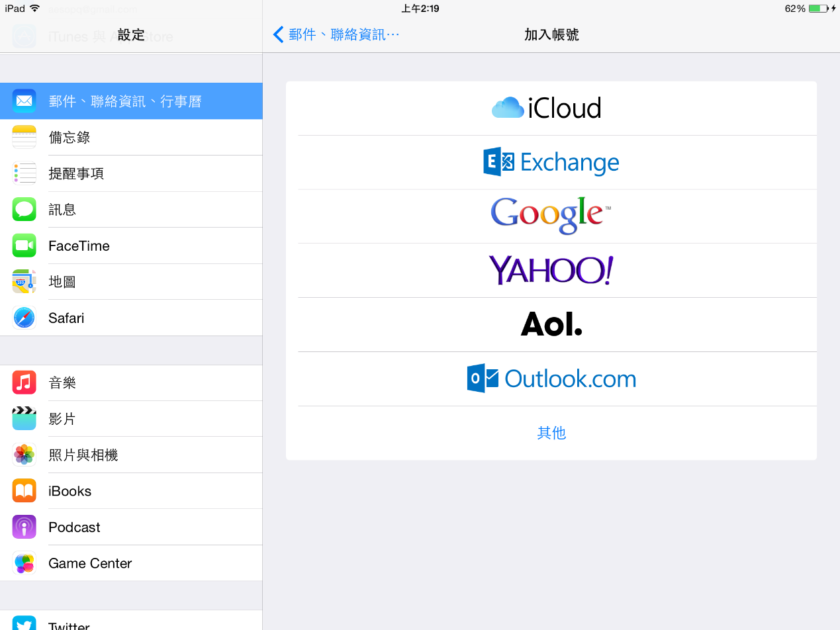Open 提醒事項 settings
The width and height of the screenshot is (840, 630).
click(131, 173)
